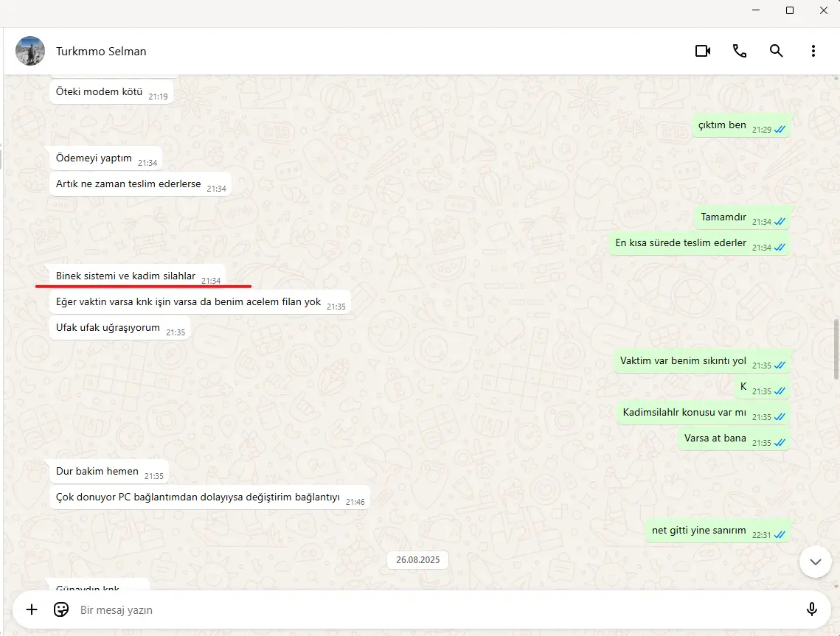Click the Turkmmo Selman contact name

(101, 52)
